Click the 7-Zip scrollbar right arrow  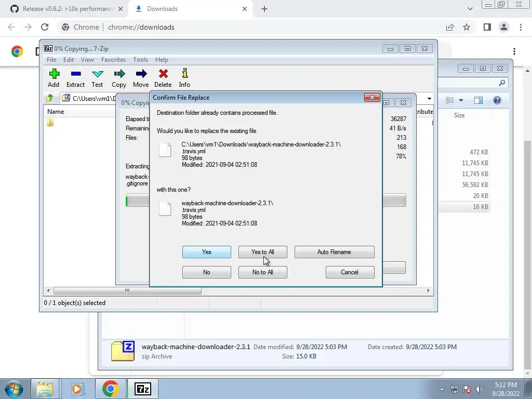pyautogui.click(x=428, y=291)
